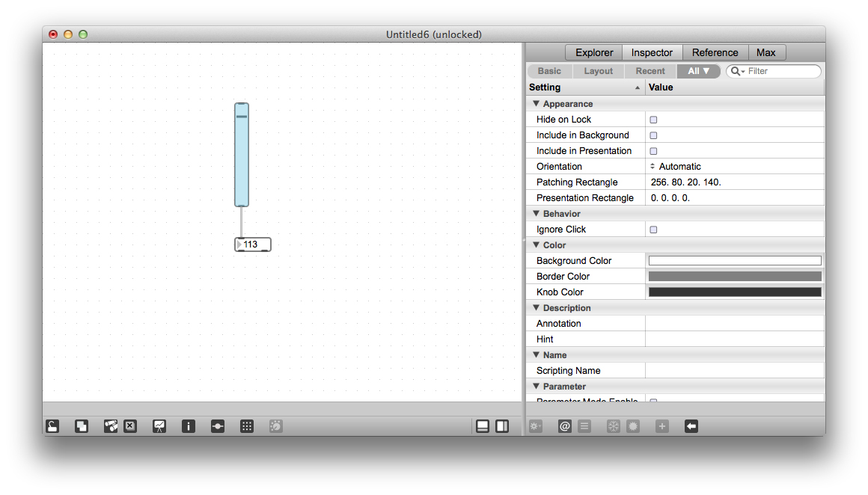This screenshot has width=868, height=495.
Task: Select the Basic filter tab
Action: pos(549,71)
